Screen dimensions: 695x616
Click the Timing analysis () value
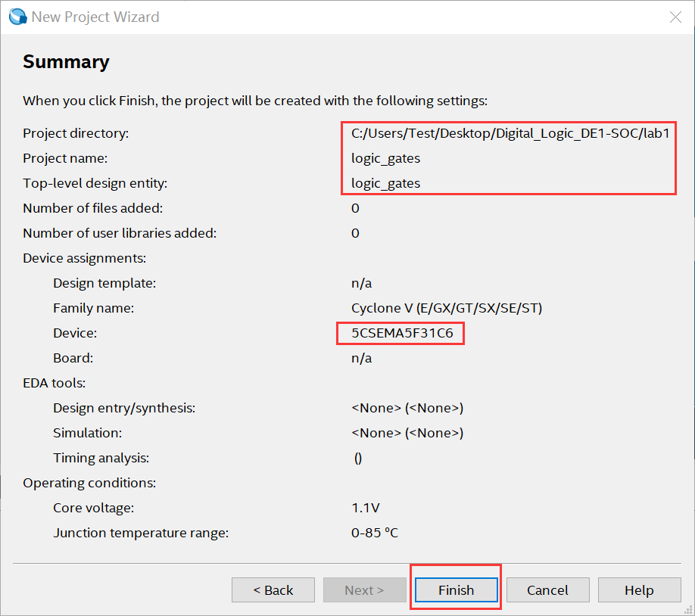[358, 459]
